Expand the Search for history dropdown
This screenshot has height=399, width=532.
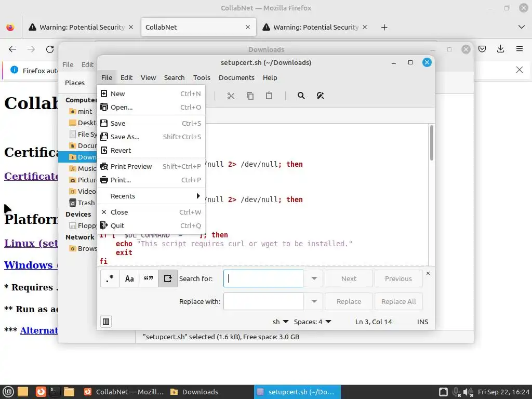[313, 278]
